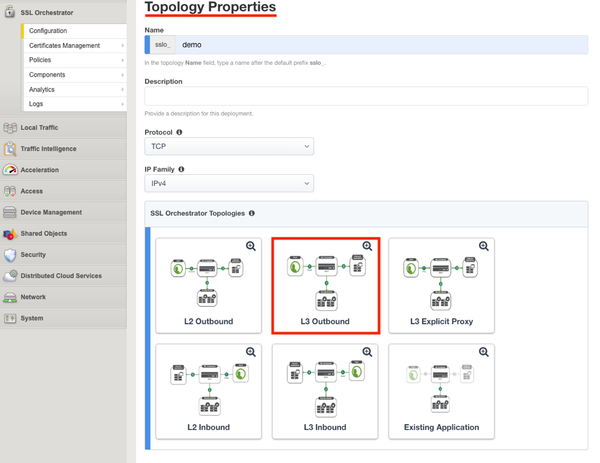The height and width of the screenshot is (463, 600).
Task: Expand the Policies submenu
Action: point(76,60)
